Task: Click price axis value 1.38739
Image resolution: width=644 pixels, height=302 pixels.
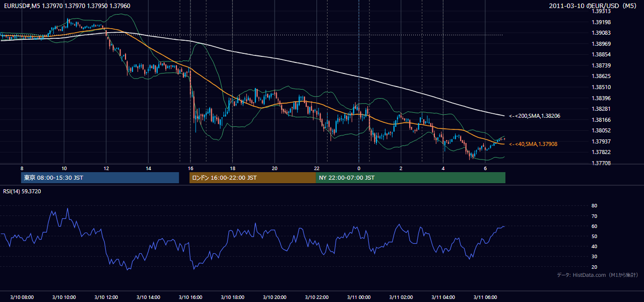Action: (601, 65)
